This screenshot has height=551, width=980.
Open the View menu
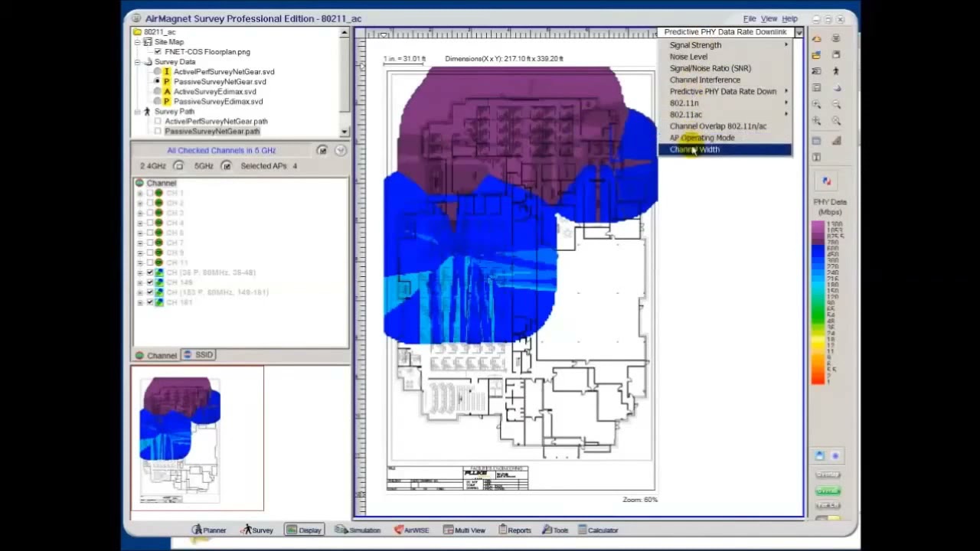(769, 18)
